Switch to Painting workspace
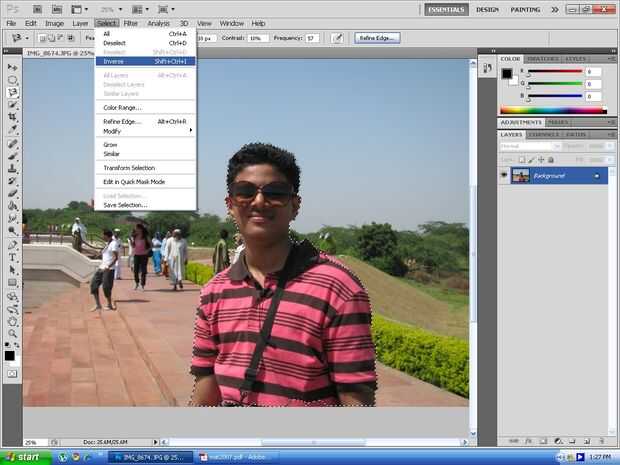This screenshot has height=465, width=620. click(525, 9)
